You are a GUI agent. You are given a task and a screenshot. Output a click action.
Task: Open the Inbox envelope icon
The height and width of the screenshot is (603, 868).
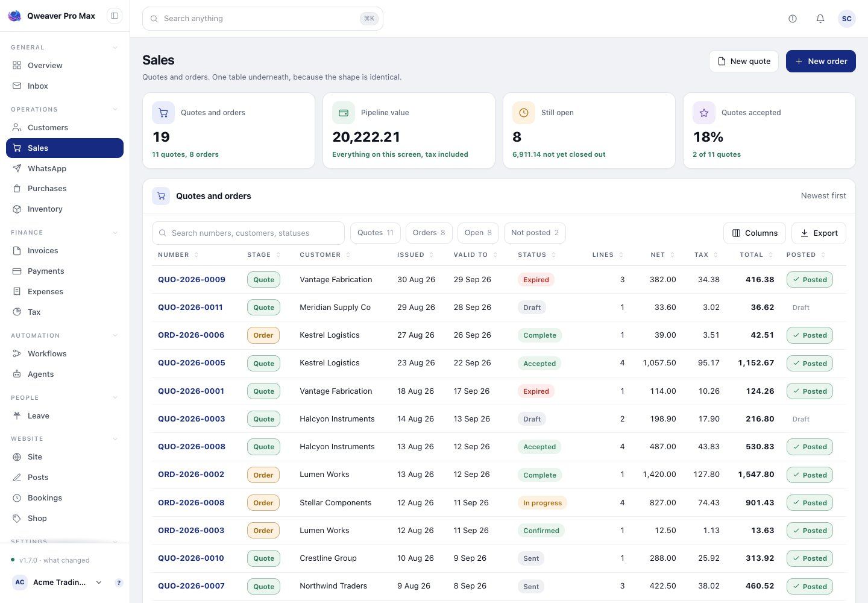click(x=17, y=86)
